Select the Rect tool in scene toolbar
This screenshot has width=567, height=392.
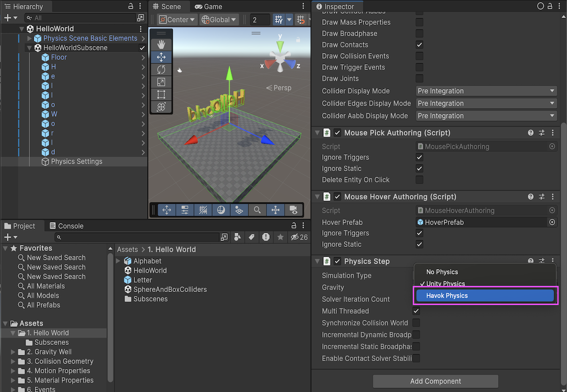(161, 95)
